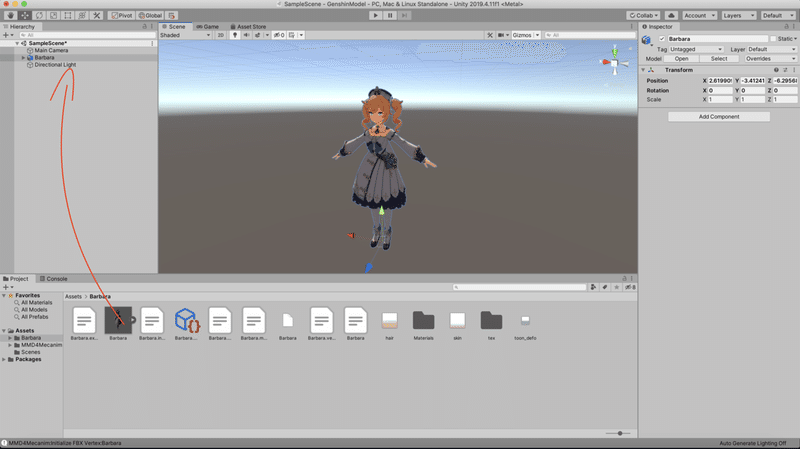Toggle Barbara active checkbox in Inspector

662,39
